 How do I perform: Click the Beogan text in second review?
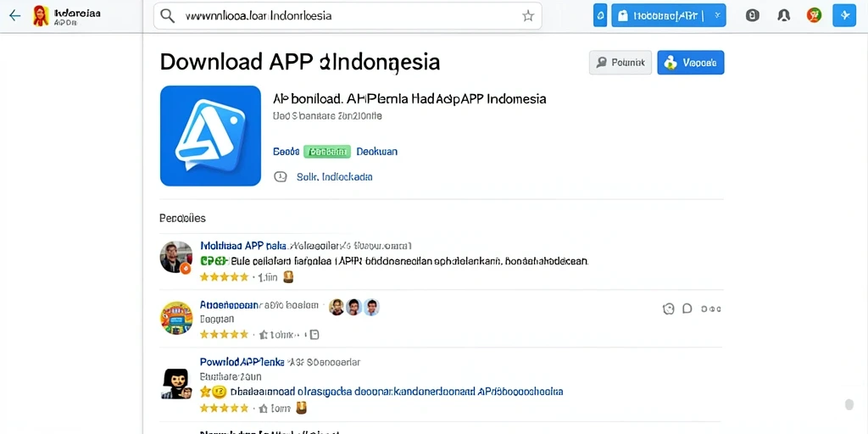pos(216,320)
